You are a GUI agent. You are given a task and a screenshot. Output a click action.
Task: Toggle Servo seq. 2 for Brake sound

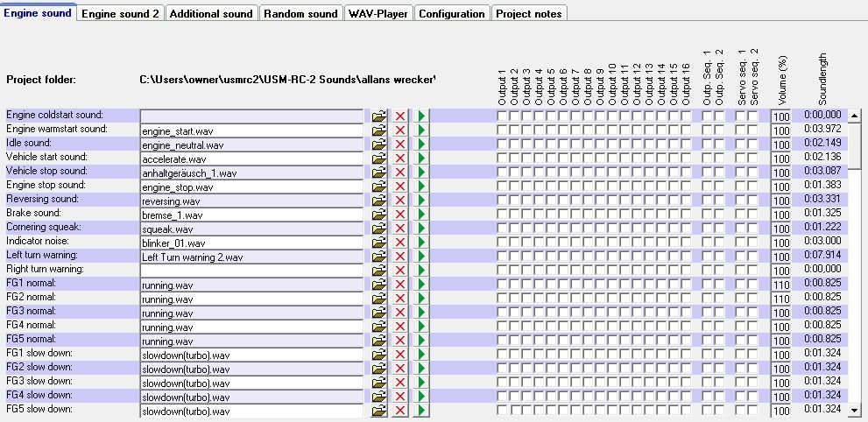(753, 214)
